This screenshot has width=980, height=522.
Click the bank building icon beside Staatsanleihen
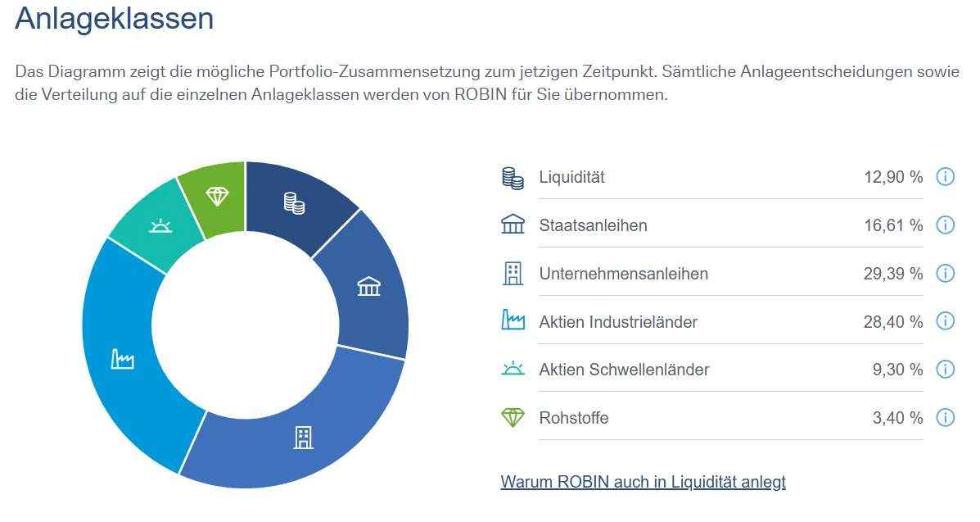[513, 224]
